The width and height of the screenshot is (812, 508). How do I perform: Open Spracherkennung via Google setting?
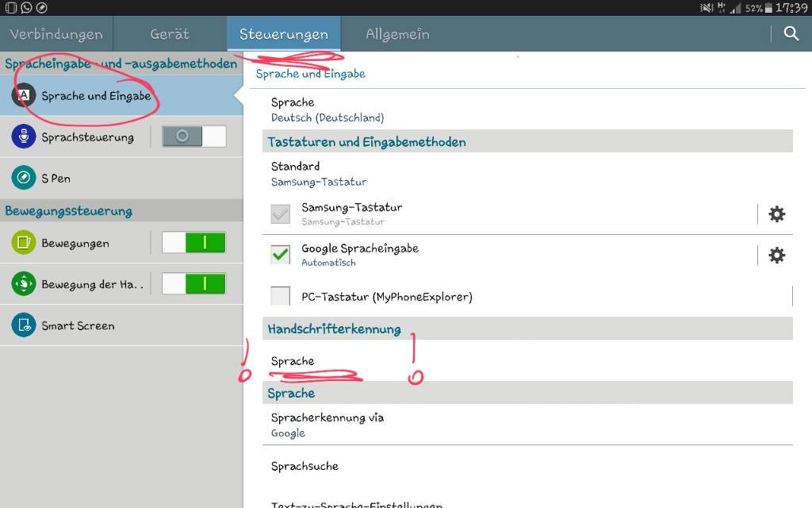click(527, 425)
